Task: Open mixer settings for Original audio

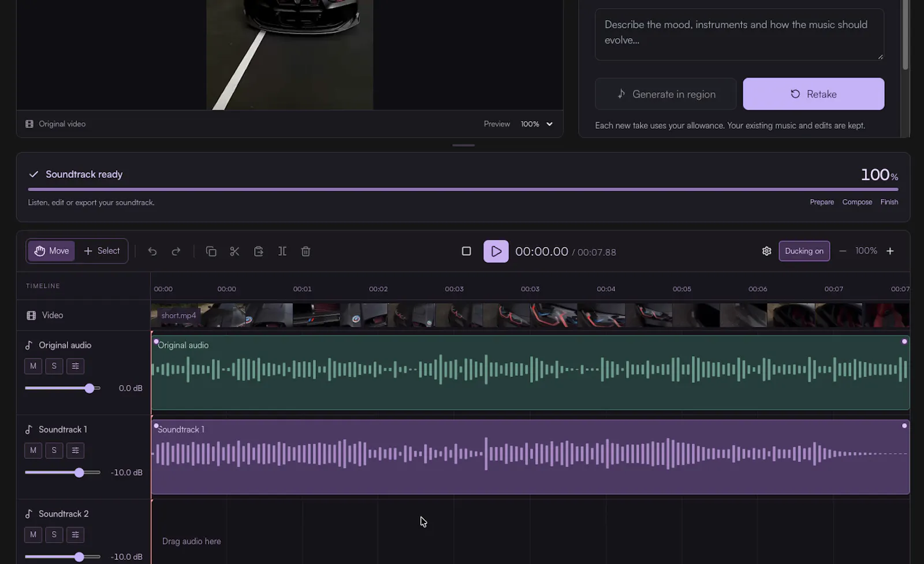Action: click(75, 366)
